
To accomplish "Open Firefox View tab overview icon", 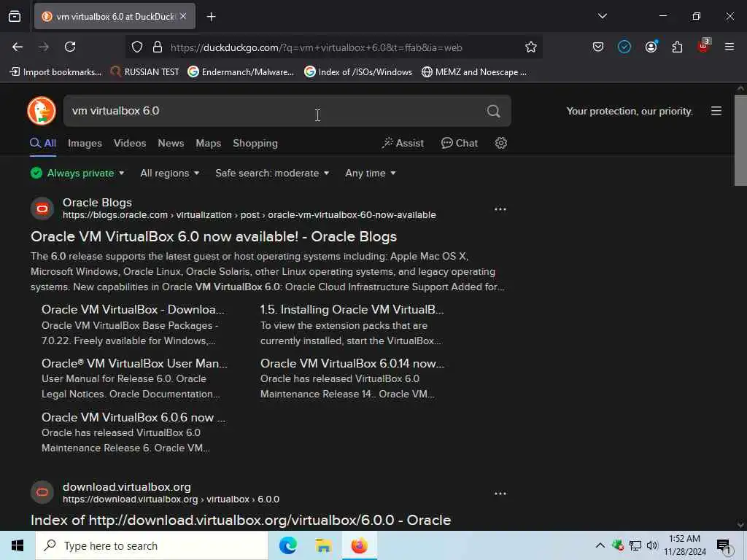I will tap(15, 16).
